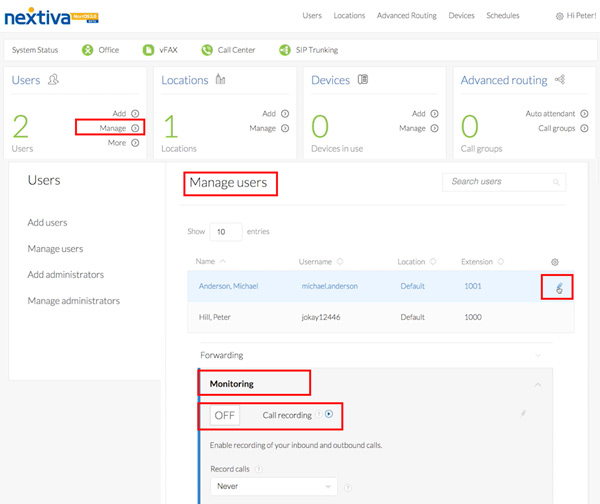
Task: Click the Call Center phone icon
Action: click(207, 49)
